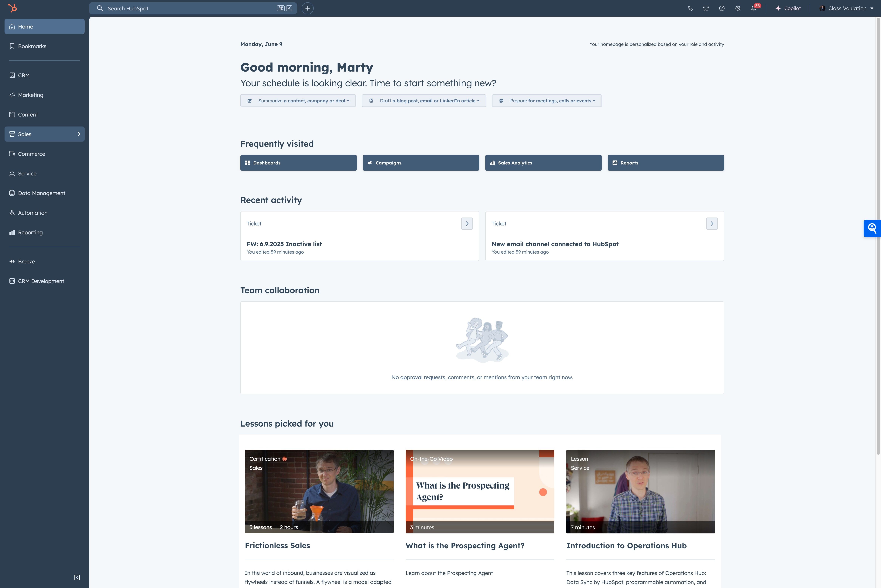
Task: Open the FW: 6.9.2025 Inactive list ticket arrow
Action: (467, 224)
